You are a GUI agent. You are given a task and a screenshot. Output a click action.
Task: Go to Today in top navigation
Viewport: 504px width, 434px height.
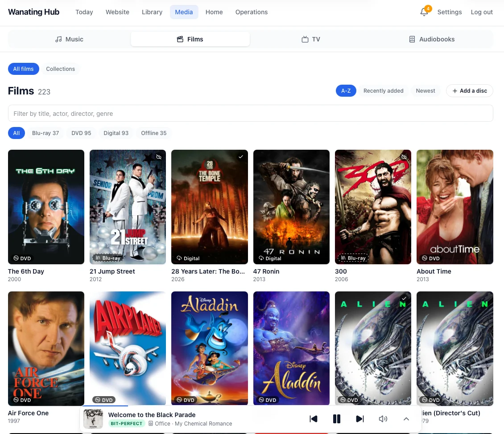84,12
